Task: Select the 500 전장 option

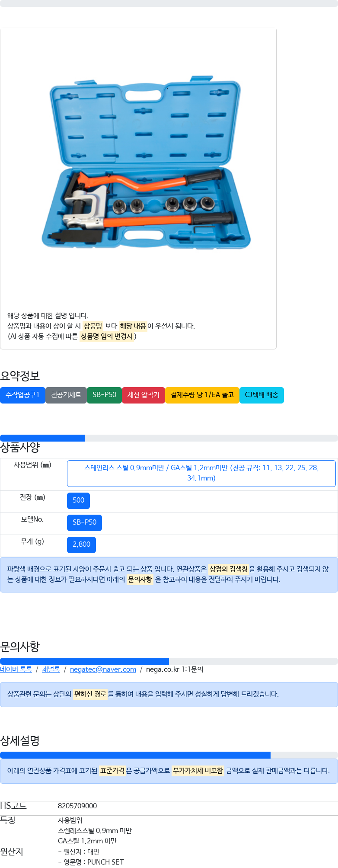Action: 78,500
